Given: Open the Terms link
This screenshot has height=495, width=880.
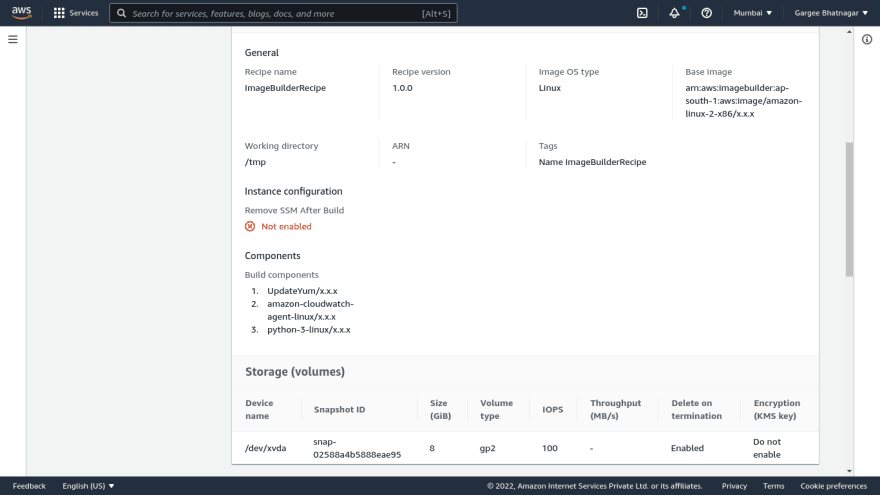Looking at the screenshot, I should click(x=773, y=486).
